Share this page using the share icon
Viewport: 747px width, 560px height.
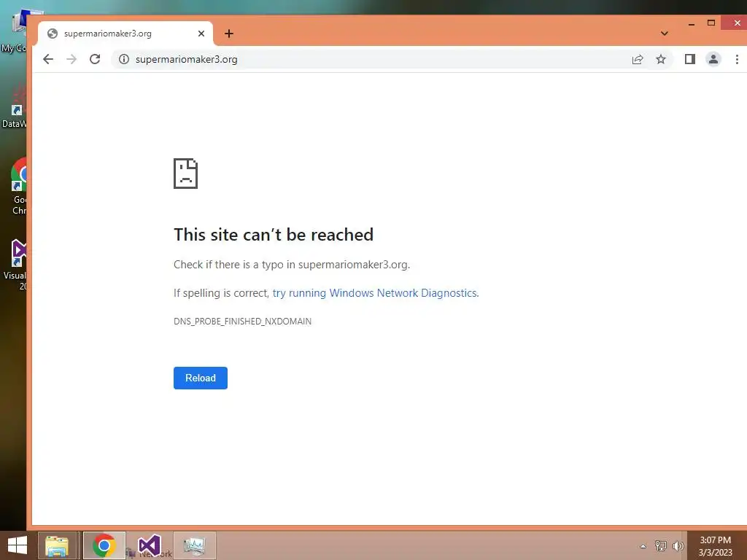(638, 59)
